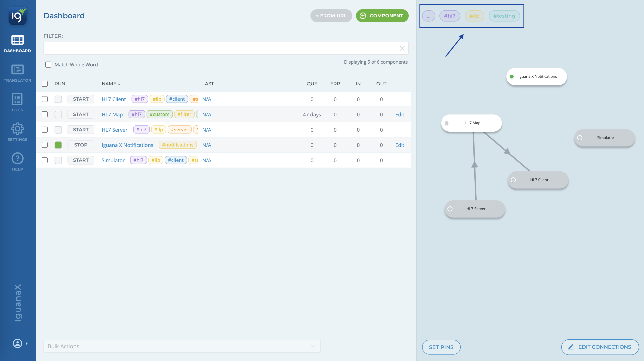Select the Simulator node in diagram
The width and height of the screenshot is (644, 361).
pyautogui.click(x=604, y=138)
